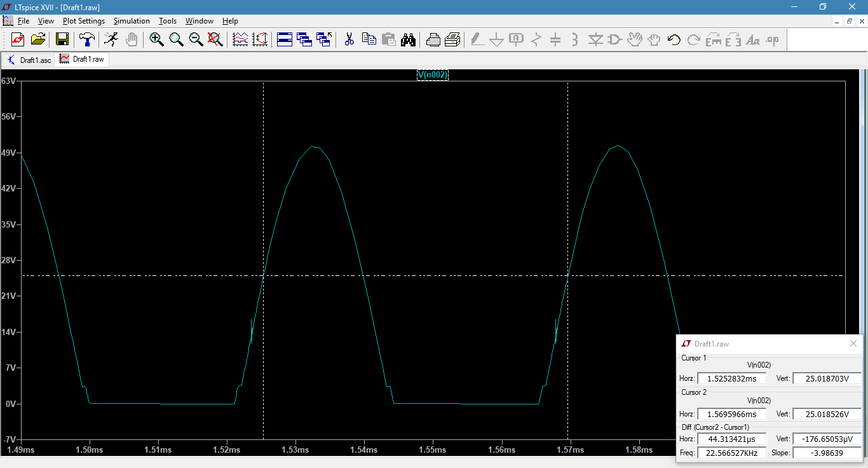Click the Label Net icon
Viewport: 868px width, 468px height.
point(517,39)
